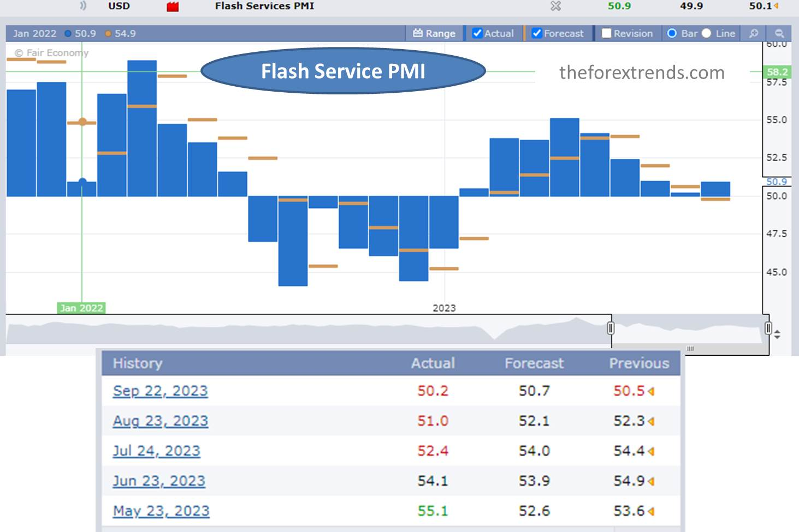This screenshot has height=532, width=799.
Task: Open the Jul 24, 2023 history entry
Action: click(x=156, y=451)
